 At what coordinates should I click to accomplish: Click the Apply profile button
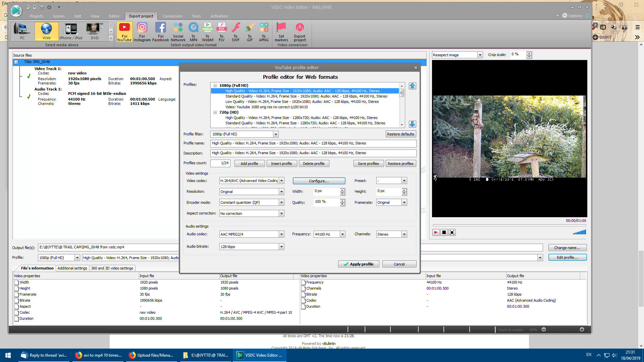click(358, 264)
